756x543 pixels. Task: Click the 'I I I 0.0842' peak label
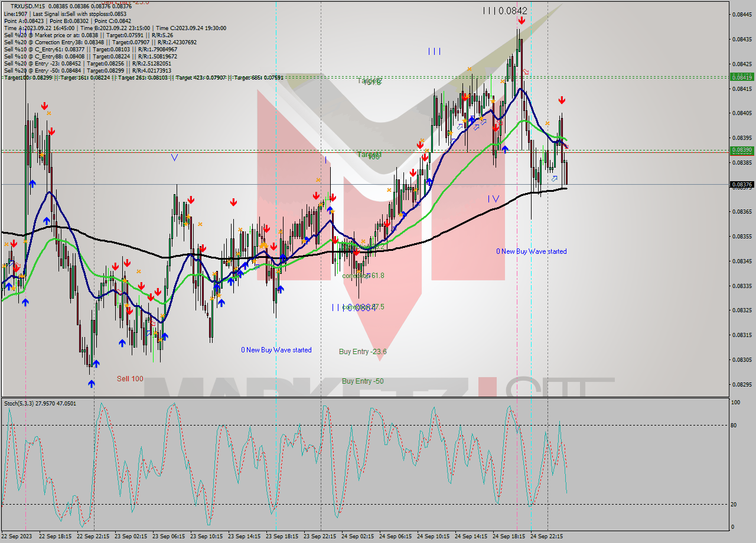pos(505,11)
